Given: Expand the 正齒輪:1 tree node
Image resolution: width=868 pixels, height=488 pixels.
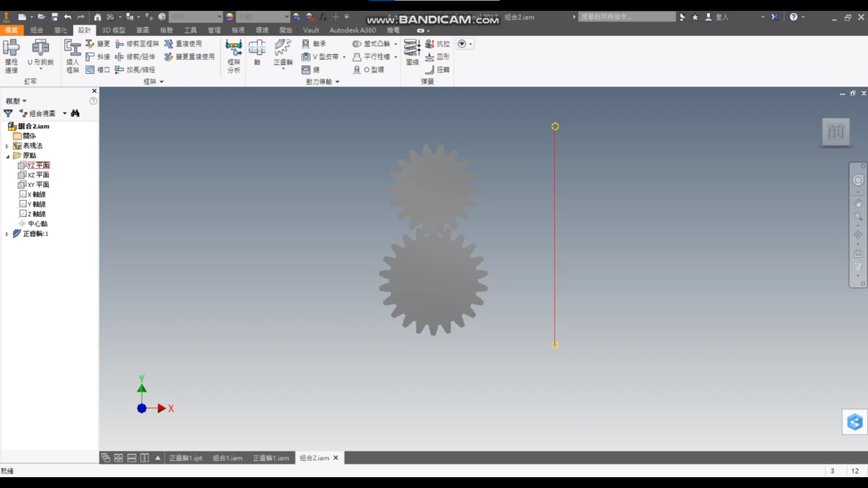Looking at the screenshot, I should click(x=7, y=234).
